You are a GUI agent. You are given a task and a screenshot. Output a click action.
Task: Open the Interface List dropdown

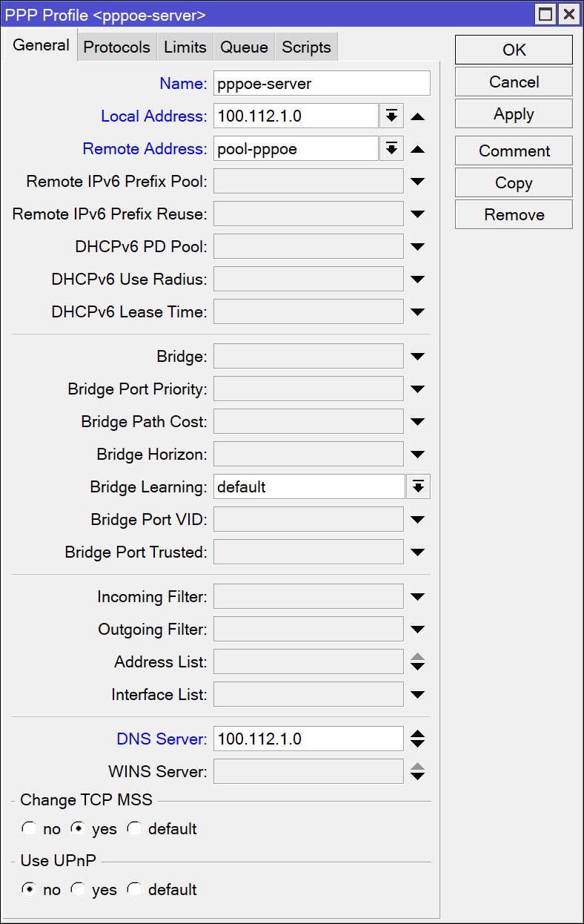point(417,694)
